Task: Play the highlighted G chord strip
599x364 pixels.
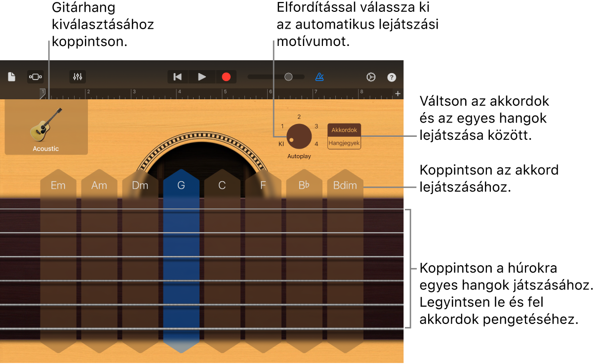Action: tap(181, 260)
